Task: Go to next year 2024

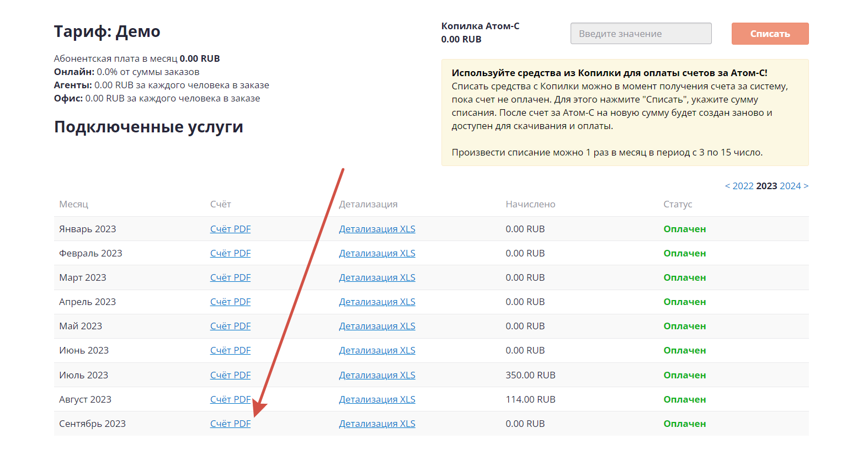Action: tap(794, 186)
